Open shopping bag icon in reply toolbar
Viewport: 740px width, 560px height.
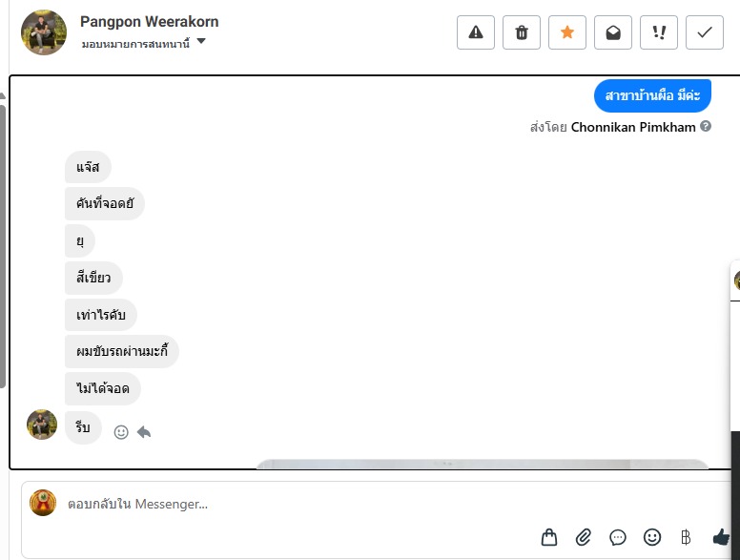pos(549,537)
